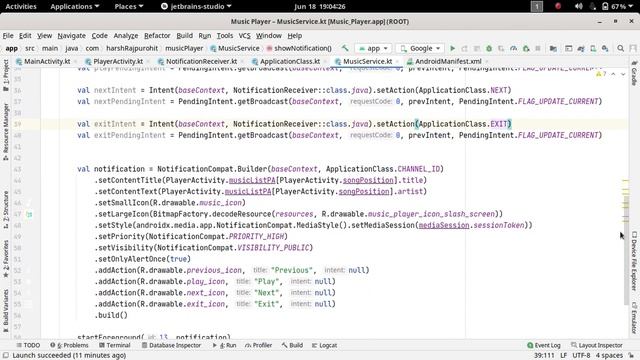This screenshot has height=360, width=640.
Task: Click the gutter icon on line 47
Action: 29,214
